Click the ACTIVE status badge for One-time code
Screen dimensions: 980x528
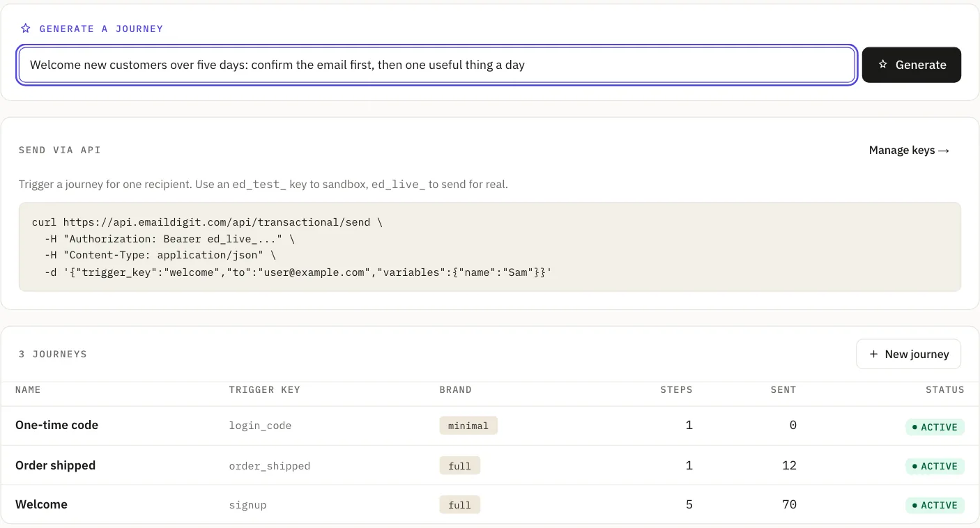coord(935,427)
